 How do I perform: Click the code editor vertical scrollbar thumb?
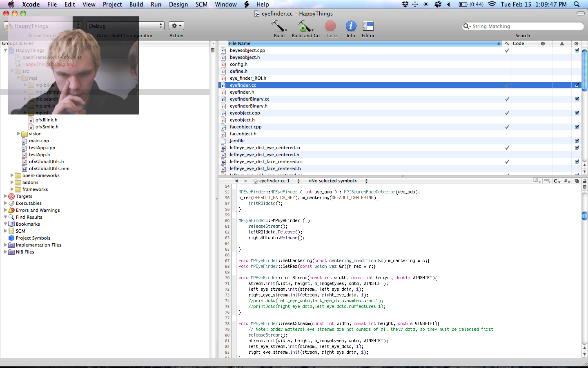584,215
